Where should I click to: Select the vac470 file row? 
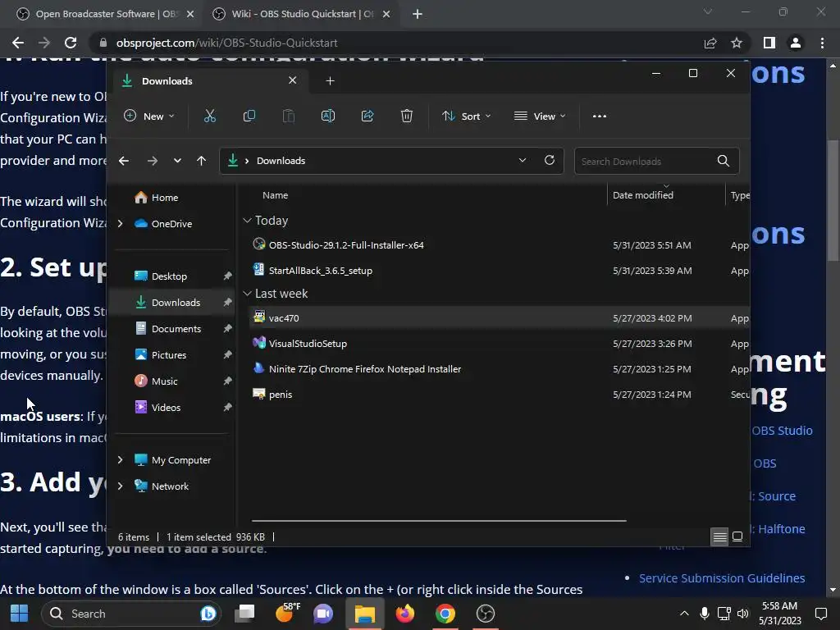click(500, 317)
